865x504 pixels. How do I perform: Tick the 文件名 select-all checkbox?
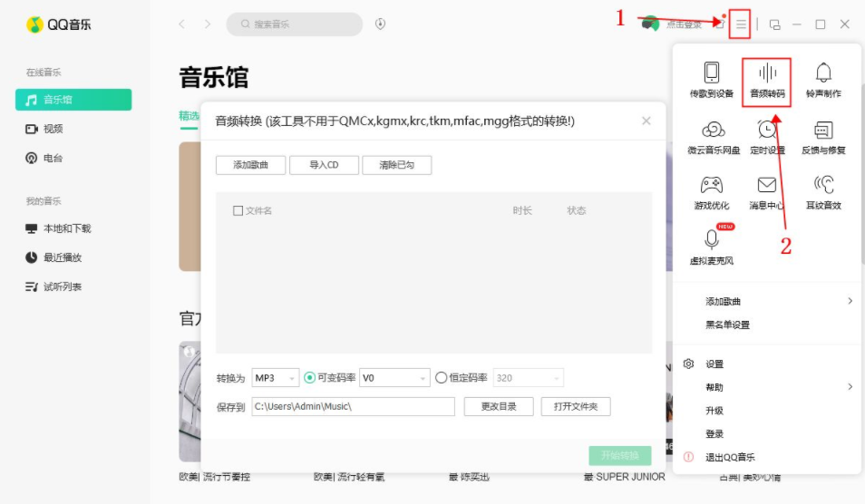[238, 210]
